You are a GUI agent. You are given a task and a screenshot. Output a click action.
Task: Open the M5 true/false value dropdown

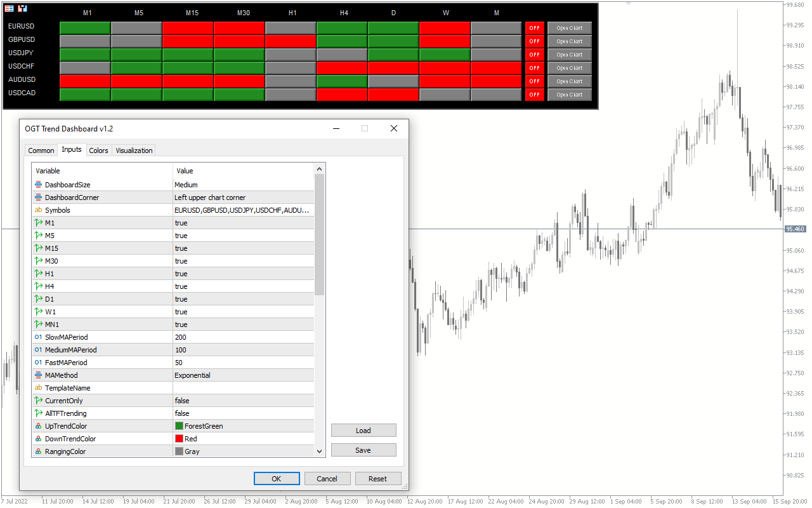(244, 236)
